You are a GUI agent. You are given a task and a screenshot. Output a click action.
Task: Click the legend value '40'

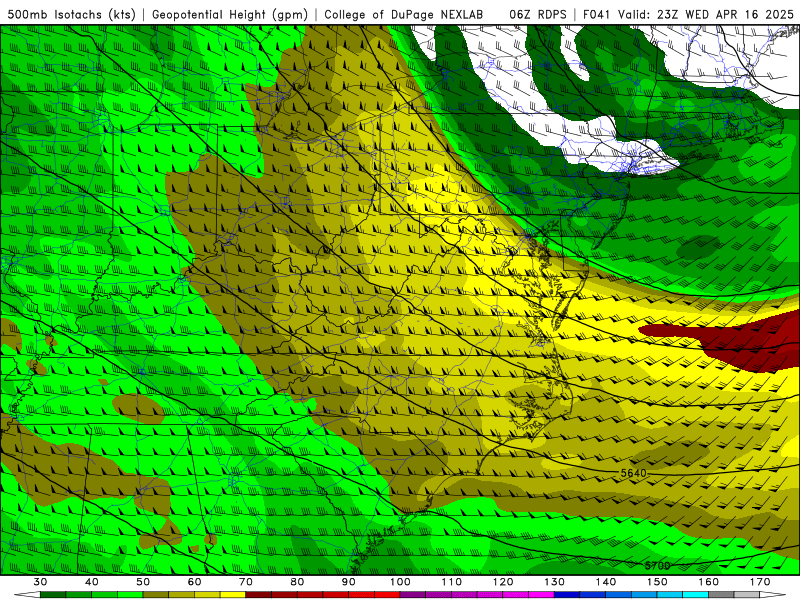click(x=92, y=582)
